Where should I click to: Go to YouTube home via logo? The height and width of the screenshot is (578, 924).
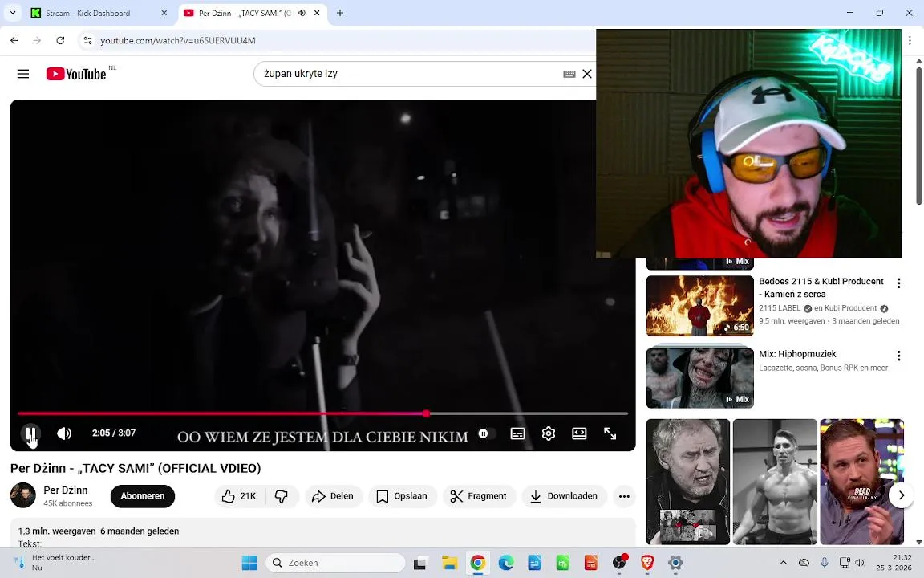click(76, 74)
